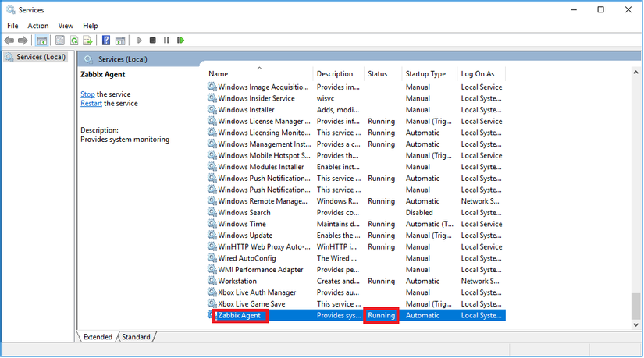The width and height of the screenshot is (644, 358).
Task: Click the Refresh toolbar icon
Action: click(x=74, y=41)
